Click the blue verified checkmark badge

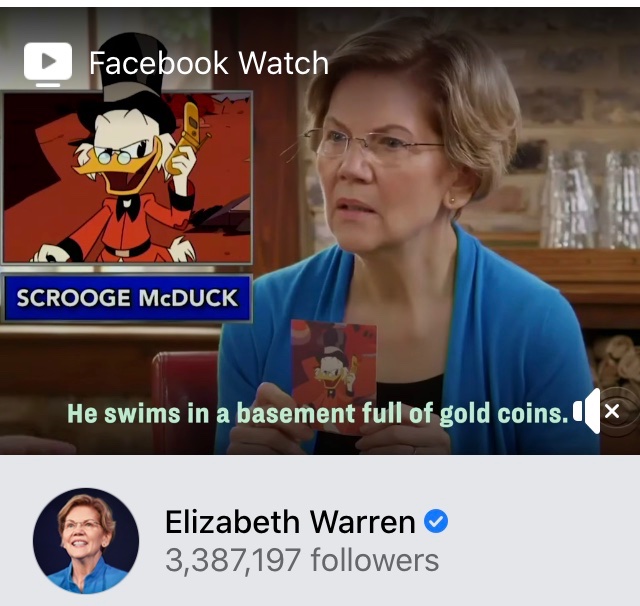436,521
